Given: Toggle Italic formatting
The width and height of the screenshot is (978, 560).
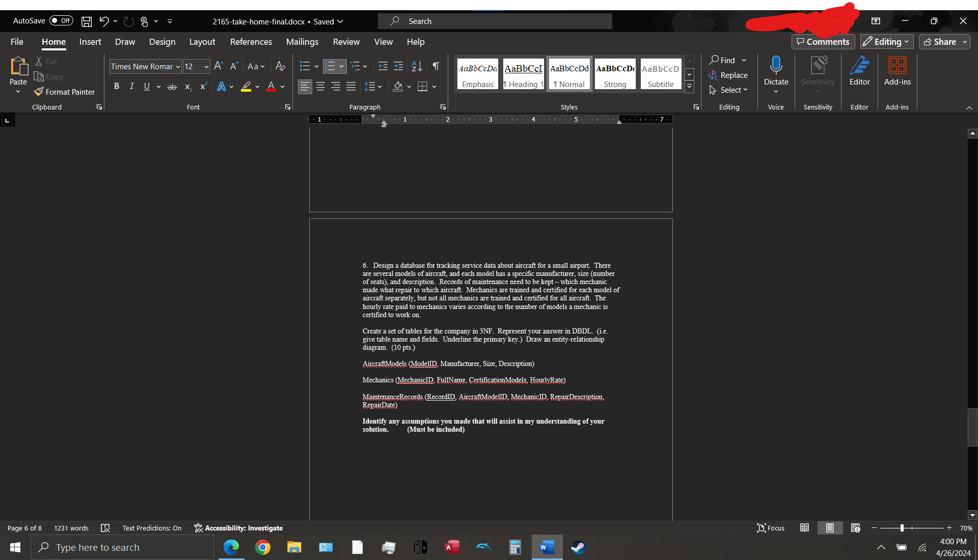Looking at the screenshot, I should coord(131,87).
